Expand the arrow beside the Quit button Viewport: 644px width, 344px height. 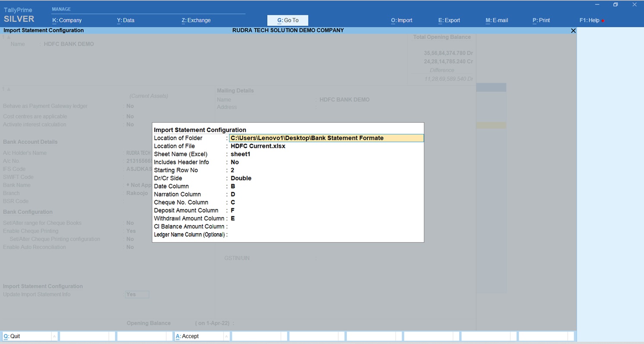[54, 336]
